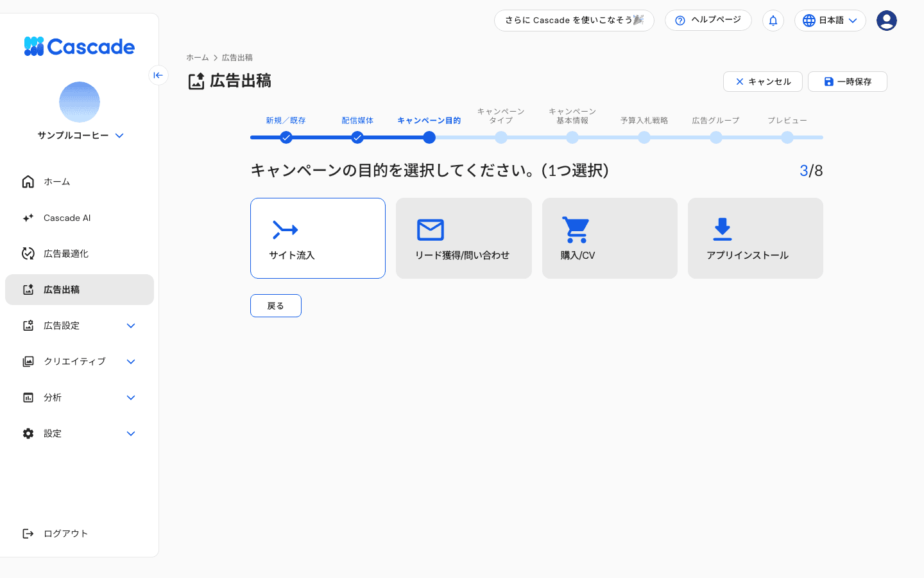Click the 広告グループ step dot
The width and height of the screenshot is (924, 578).
point(716,137)
